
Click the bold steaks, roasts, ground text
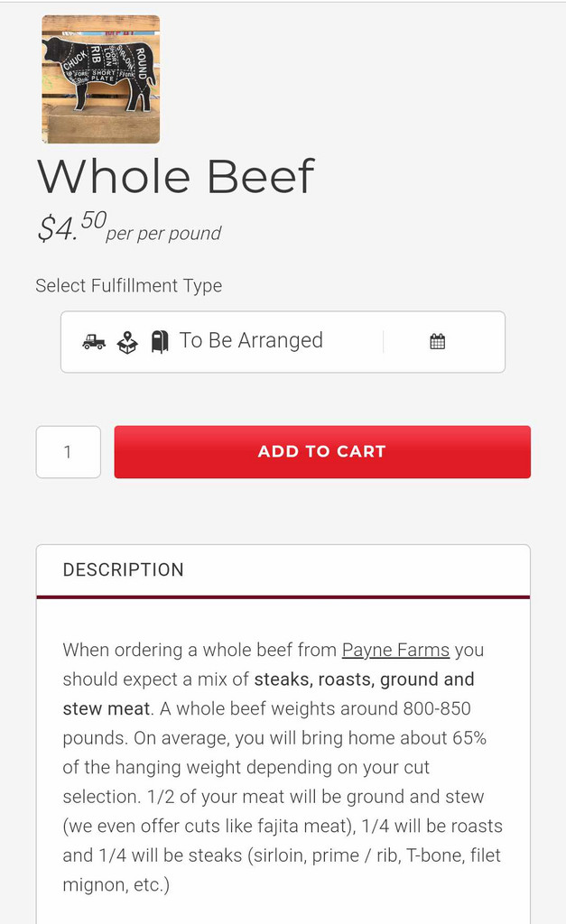pos(364,679)
